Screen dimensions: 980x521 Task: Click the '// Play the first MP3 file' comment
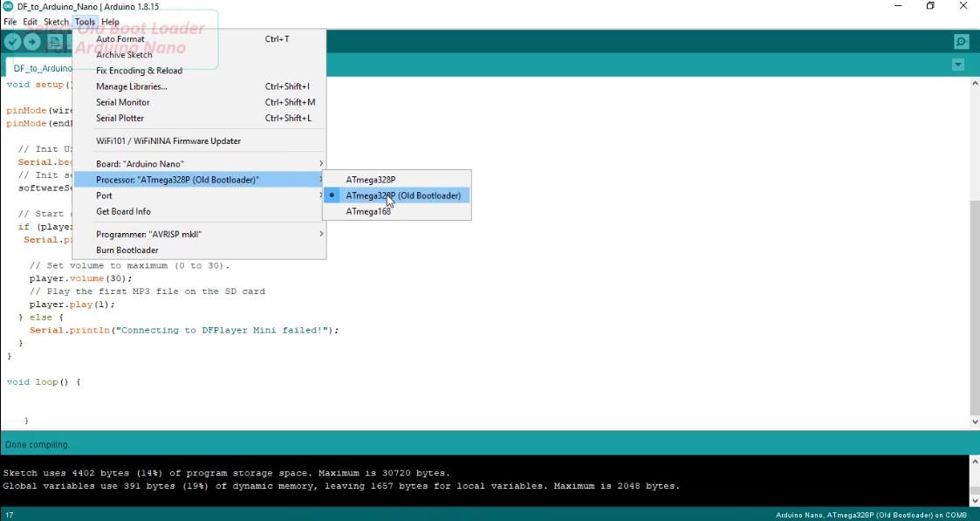click(147, 291)
